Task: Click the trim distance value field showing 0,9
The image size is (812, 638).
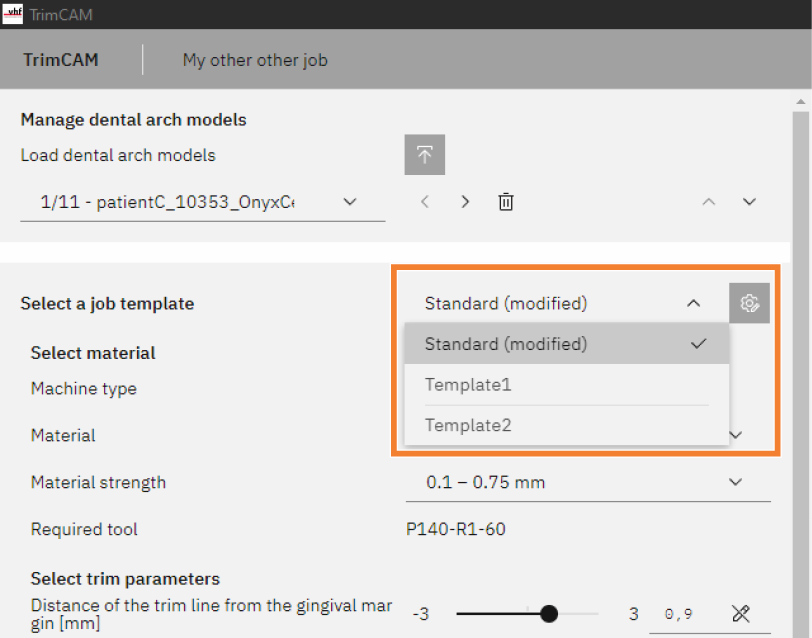Action: tap(681, 614)
